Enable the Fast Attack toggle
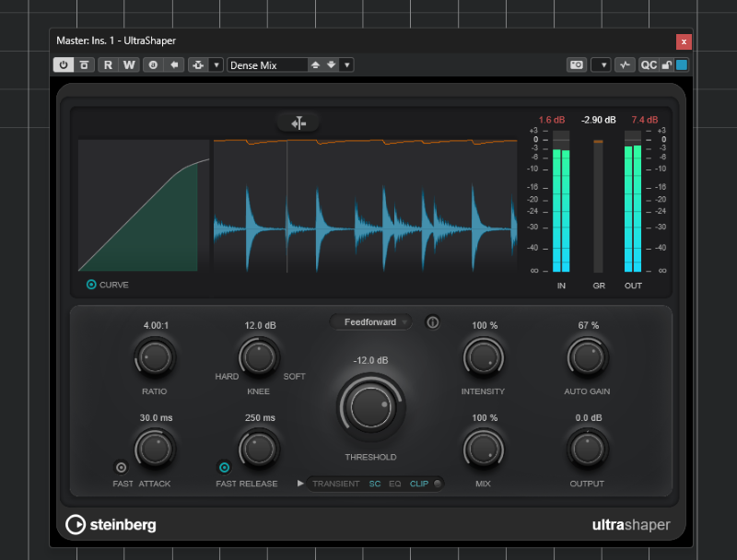Image resolution: width=737 pixels, height=560 pixels. (x=121, y=467)
